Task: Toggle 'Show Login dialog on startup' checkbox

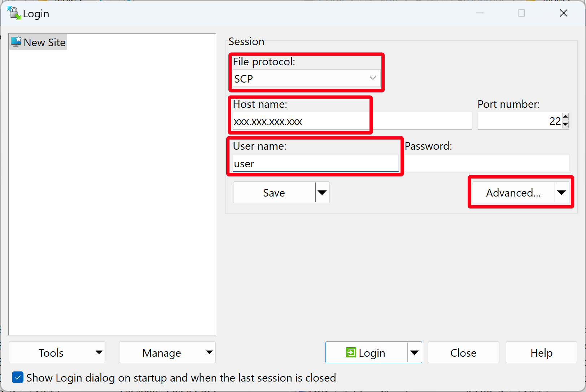Action: (17, 377)
